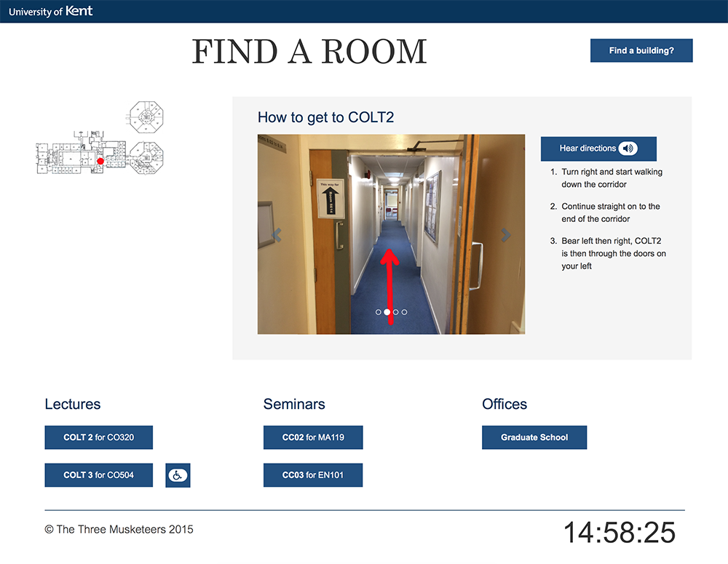Open the Find a building? page
Viewport: 728px width, 564px height.
[x=641, y=51]
